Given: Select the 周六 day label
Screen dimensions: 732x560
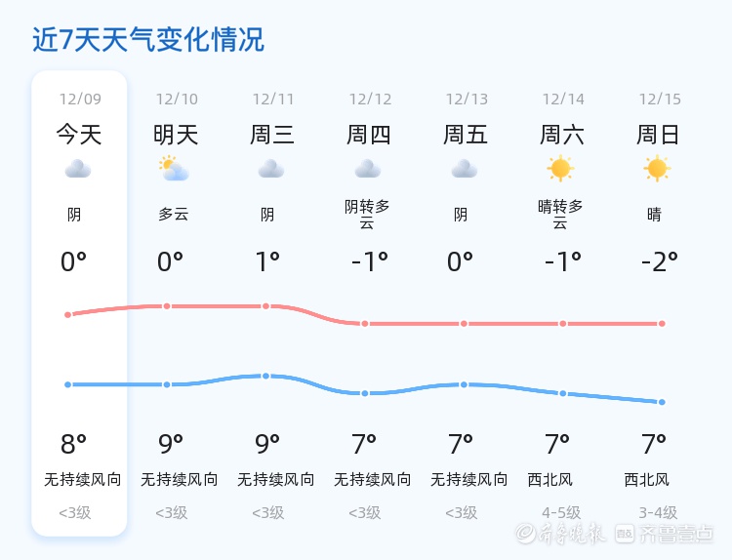Looking at the screenshot, I should coord(562,135).
